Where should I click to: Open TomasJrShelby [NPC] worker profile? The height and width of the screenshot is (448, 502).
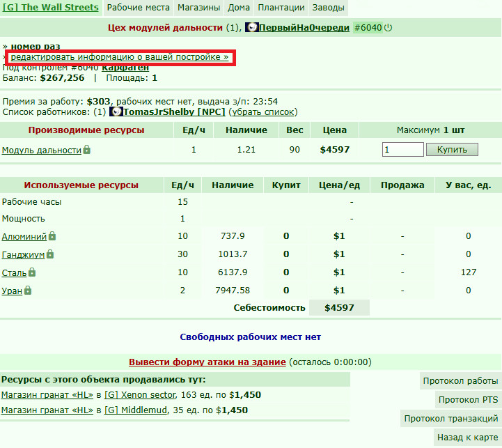point(174,112)
